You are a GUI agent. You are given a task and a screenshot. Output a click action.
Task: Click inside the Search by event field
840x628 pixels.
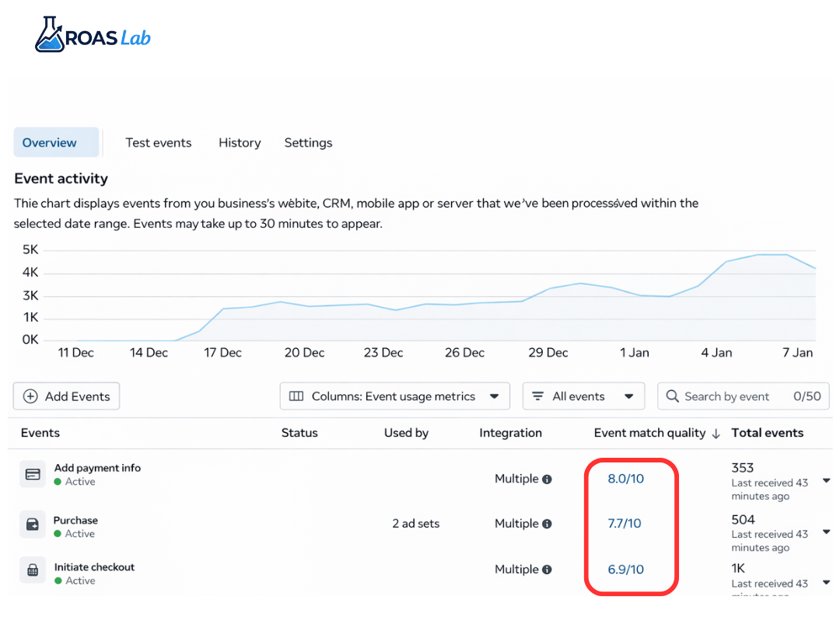click(x=731, y=396)
